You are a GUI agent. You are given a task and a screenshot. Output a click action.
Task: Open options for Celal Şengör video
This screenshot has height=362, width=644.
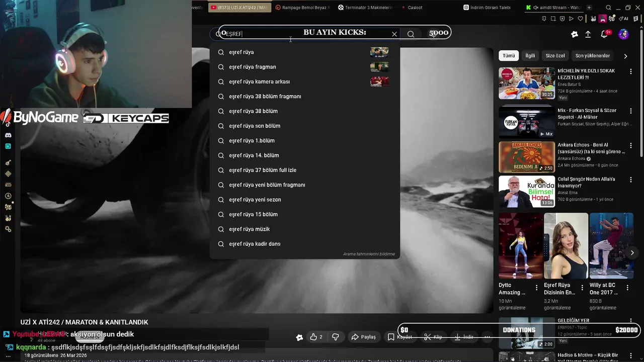(x=630, y=179)
